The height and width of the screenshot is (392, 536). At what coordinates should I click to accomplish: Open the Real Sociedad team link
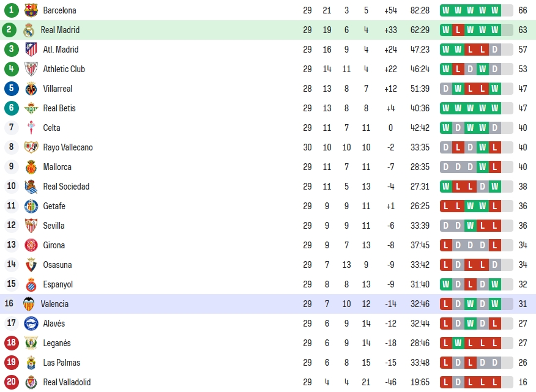click(x=66, y=187)
